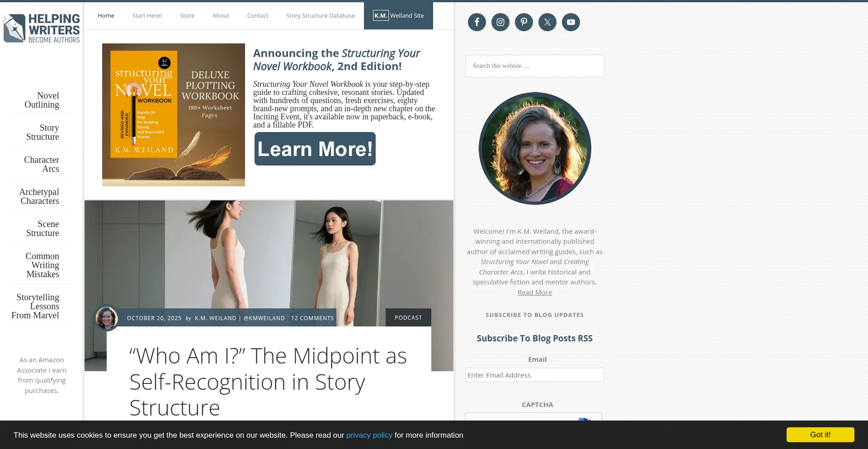868x449 pixels.
Task: Dismiss cookie notice with Got it!
Action: 820,435
